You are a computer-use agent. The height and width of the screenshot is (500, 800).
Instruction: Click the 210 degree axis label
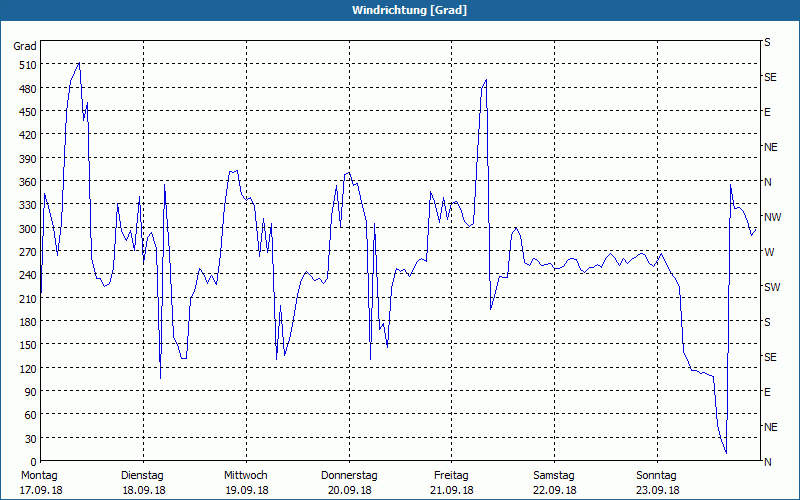pos(28,299)
